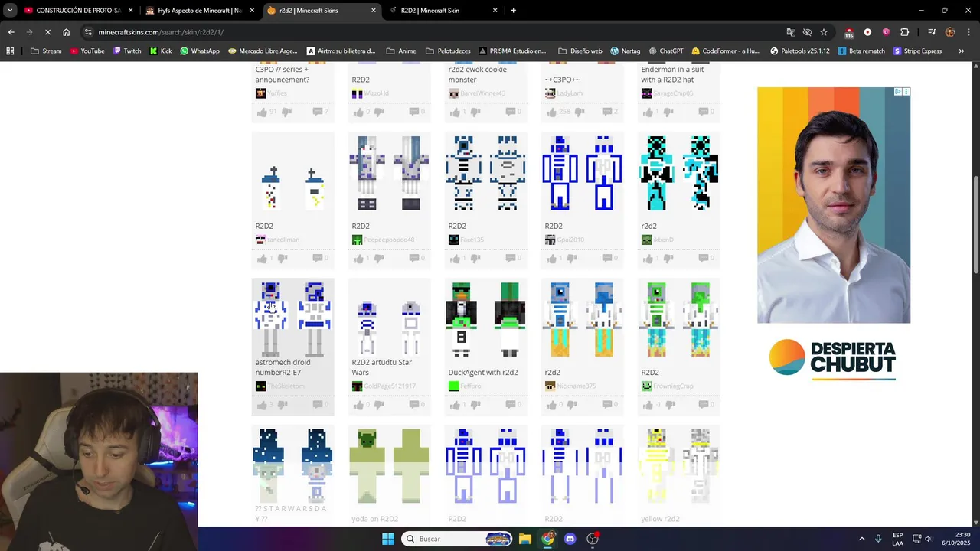Open Stripe Express bookmark
The image size is (980, 551).
point(917,51)
